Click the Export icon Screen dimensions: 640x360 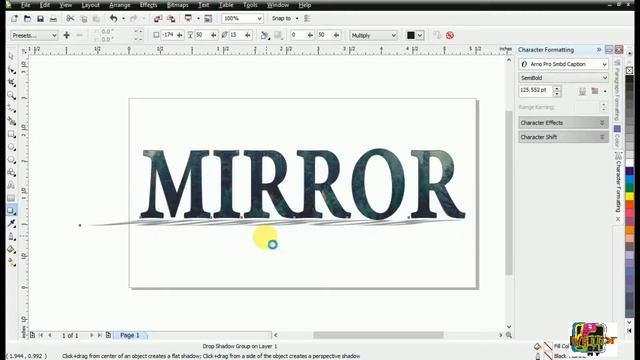pos(171,18)
